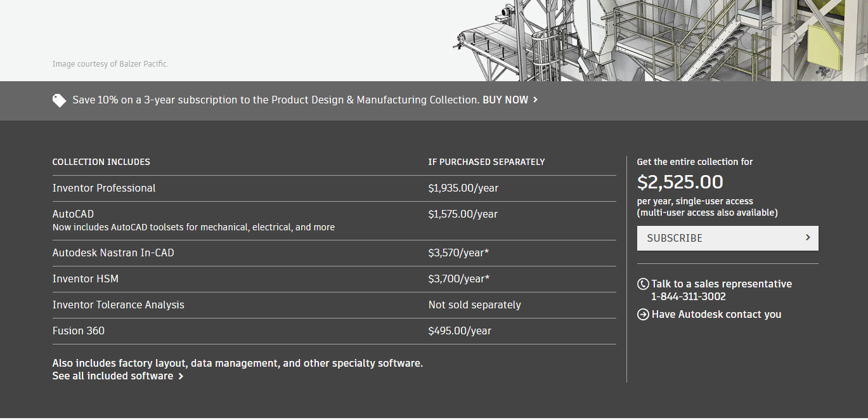Click the Fusion 360 product name
The image size is (868, 420).
(x=79, y=331)
